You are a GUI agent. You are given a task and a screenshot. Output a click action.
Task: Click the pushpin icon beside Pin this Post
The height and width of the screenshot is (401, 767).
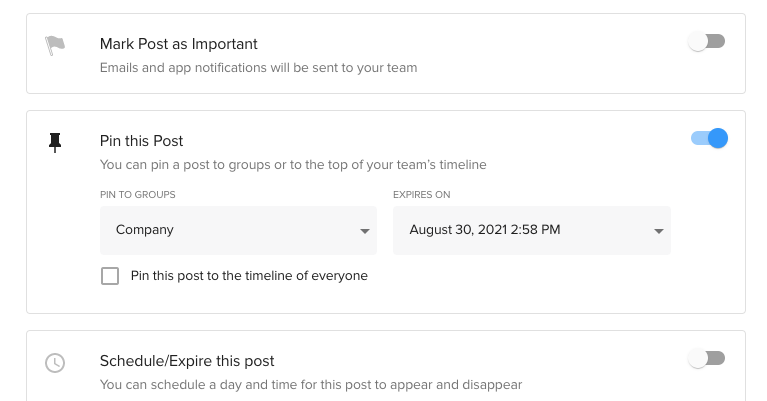[55, 143]
